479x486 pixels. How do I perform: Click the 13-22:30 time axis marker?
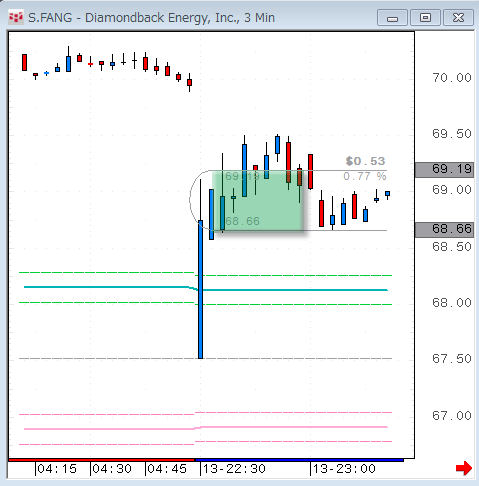234,469
